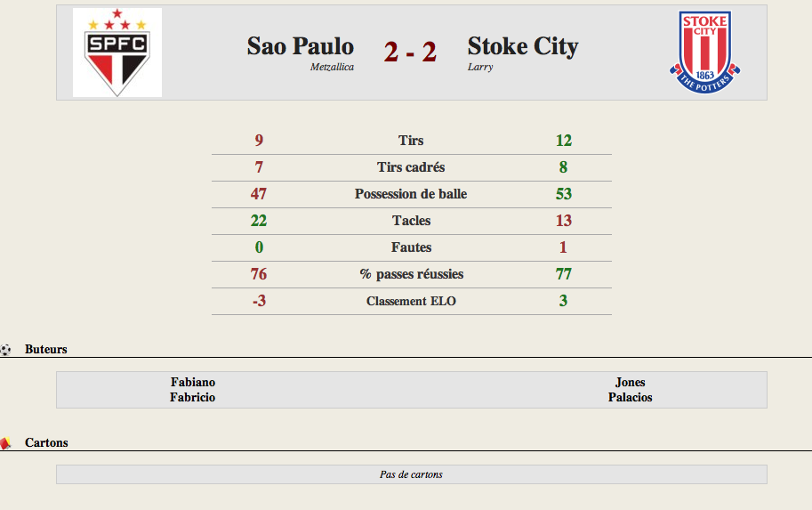This screenshot has width=812, height=510.
Task: Click scorer Jones
Action: coord(631,382)
